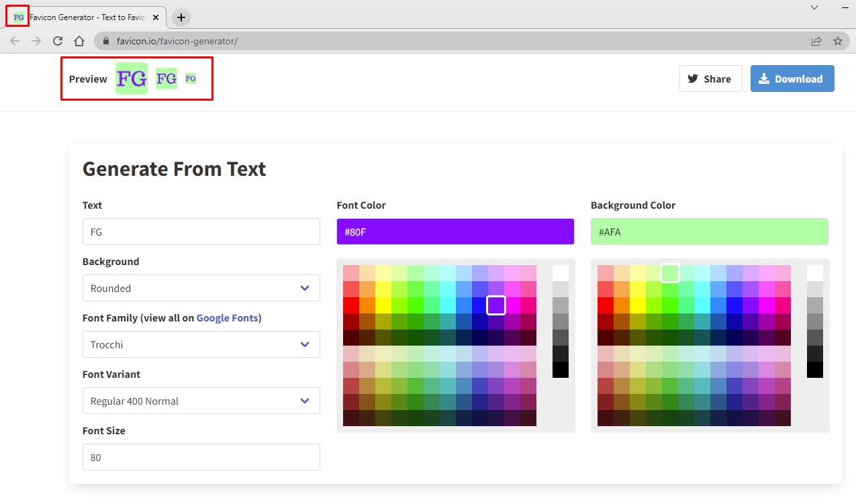Click the browser back arrow icon
This screenshot has height=504, width=856.
pos(15,40)
